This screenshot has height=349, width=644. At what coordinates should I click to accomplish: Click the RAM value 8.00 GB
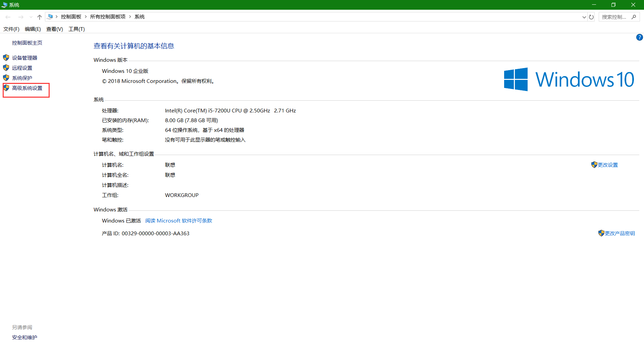(192, 120)
